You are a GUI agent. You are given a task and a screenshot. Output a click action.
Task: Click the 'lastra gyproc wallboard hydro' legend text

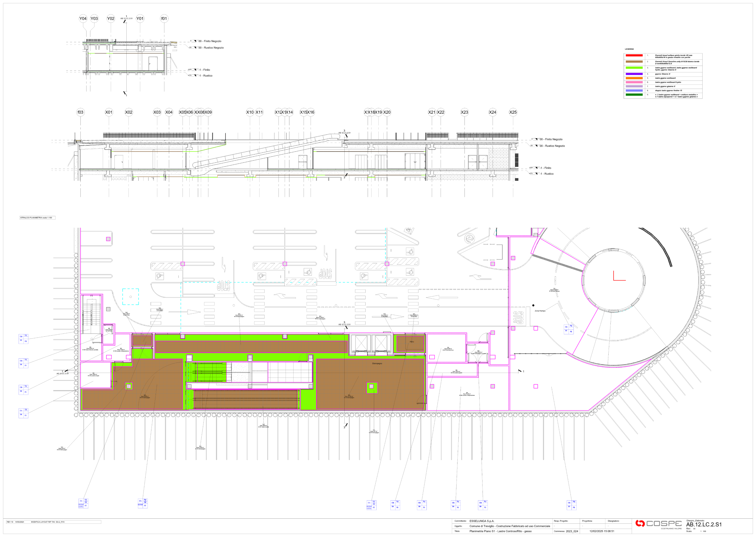(x=668, y=82)
